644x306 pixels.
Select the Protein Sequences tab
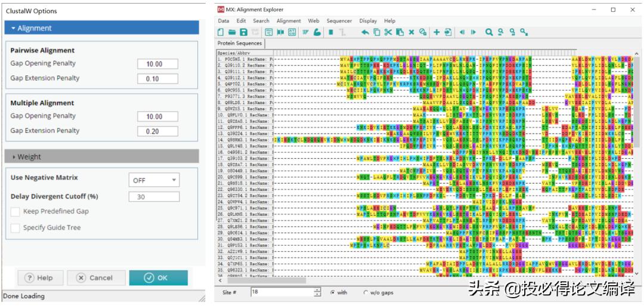click(240, 44)
